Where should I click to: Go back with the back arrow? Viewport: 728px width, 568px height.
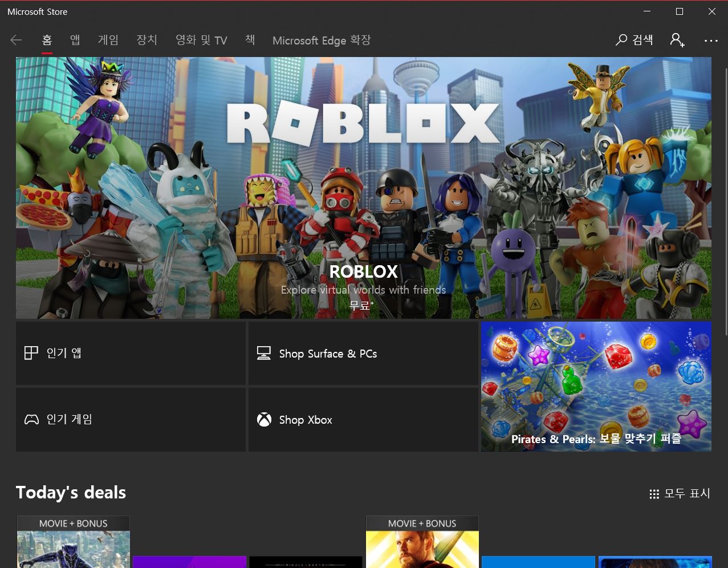pyautogui.click(x=16, y=40)
